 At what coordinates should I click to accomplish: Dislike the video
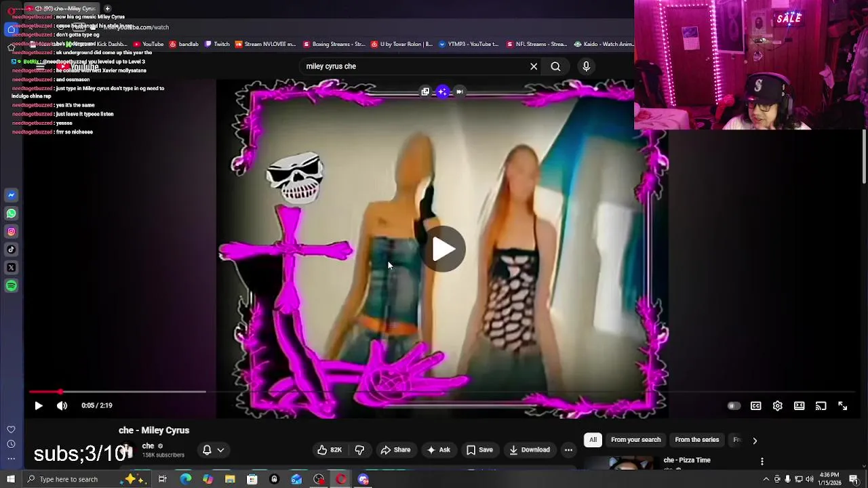point(360,450)
